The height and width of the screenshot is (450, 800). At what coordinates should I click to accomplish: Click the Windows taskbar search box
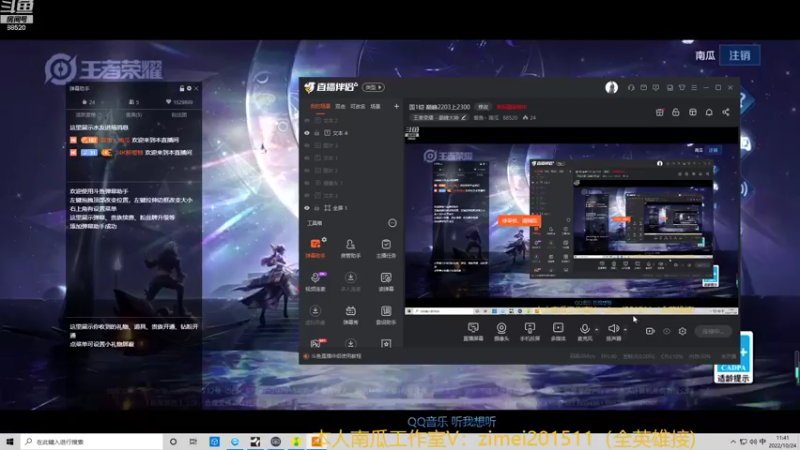pos(92,441)
